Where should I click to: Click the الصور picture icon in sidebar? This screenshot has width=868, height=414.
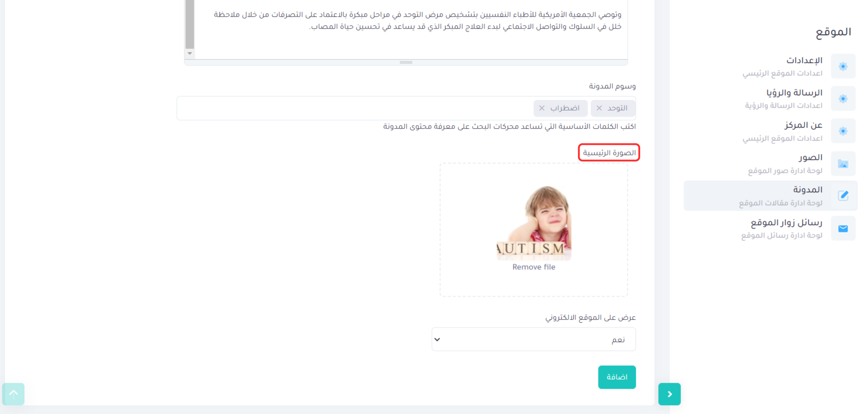[843, 164]
